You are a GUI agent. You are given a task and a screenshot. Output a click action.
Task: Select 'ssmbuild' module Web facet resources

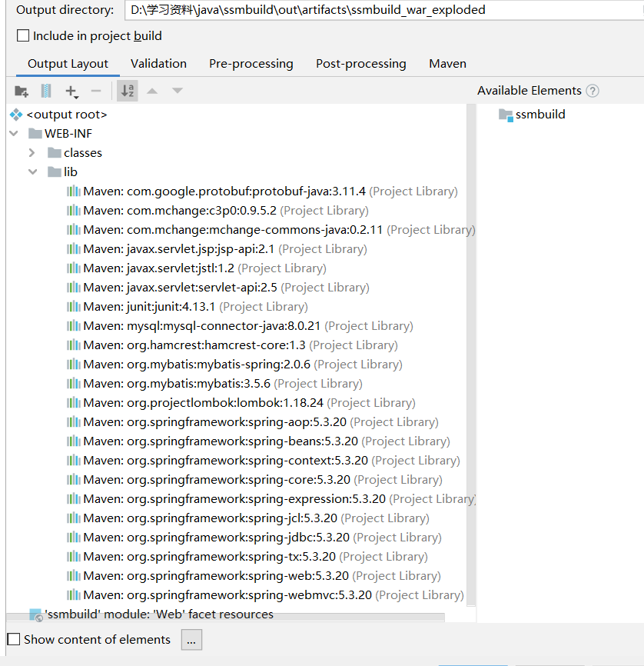pyautogui.click(x=151, y=614)
